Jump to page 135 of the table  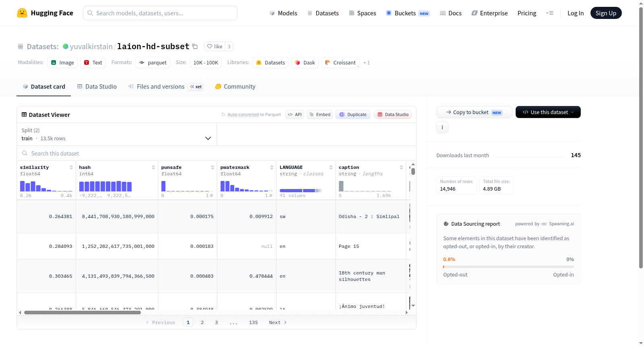click(x=254, y=322)
